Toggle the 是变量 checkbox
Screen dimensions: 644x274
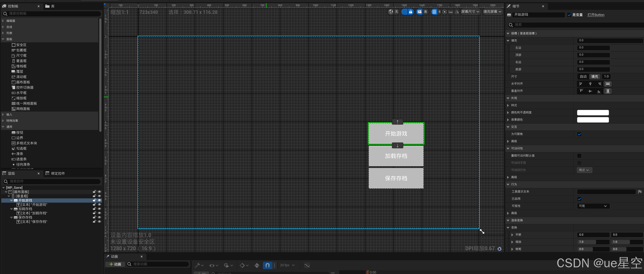[569, 15]
